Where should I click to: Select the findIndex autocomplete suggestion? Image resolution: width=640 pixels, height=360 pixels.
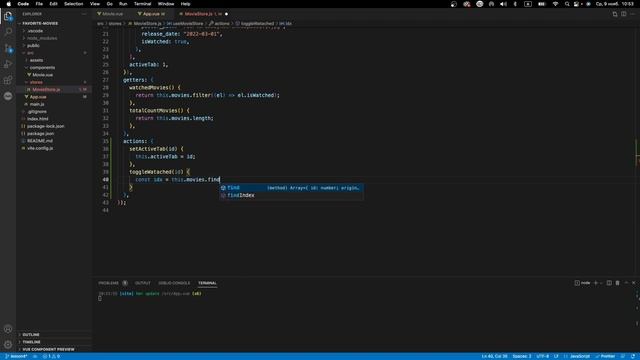pos(291,196)
